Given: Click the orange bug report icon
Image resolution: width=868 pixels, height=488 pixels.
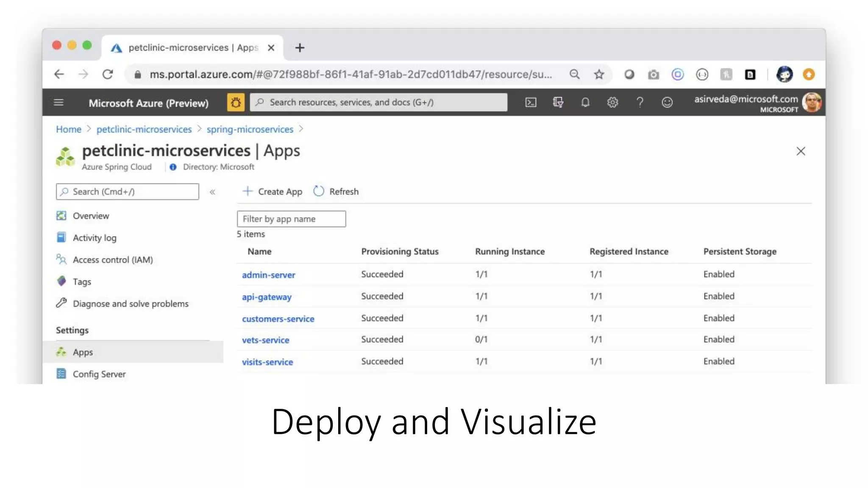Looking at the screenshot, I should pyautogui.click(x=236, y=103).
